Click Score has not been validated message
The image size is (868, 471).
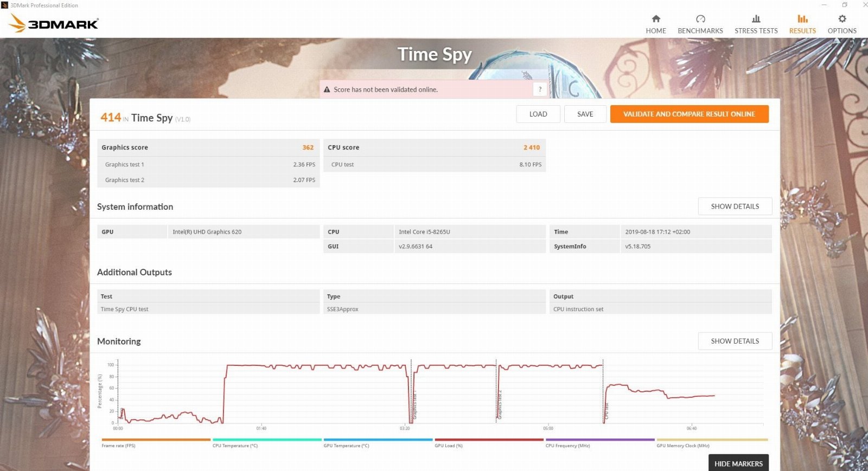coord(386,89)
